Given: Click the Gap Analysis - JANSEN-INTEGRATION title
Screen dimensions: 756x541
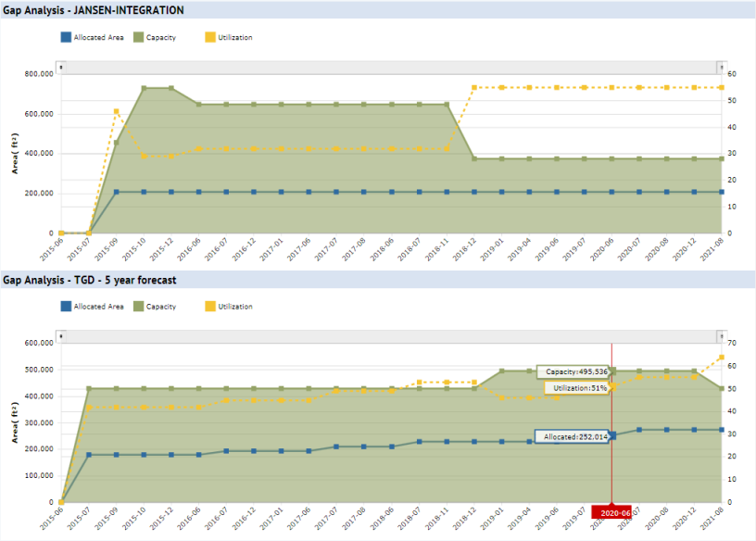Looking at the screenshot, I should 94,10.
